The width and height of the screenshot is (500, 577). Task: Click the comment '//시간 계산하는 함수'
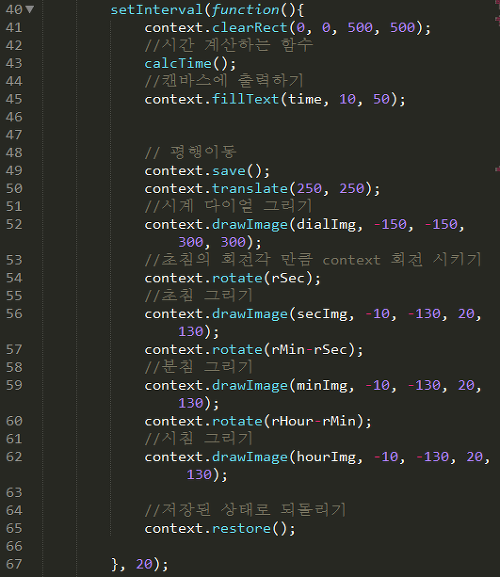(228, 45)
